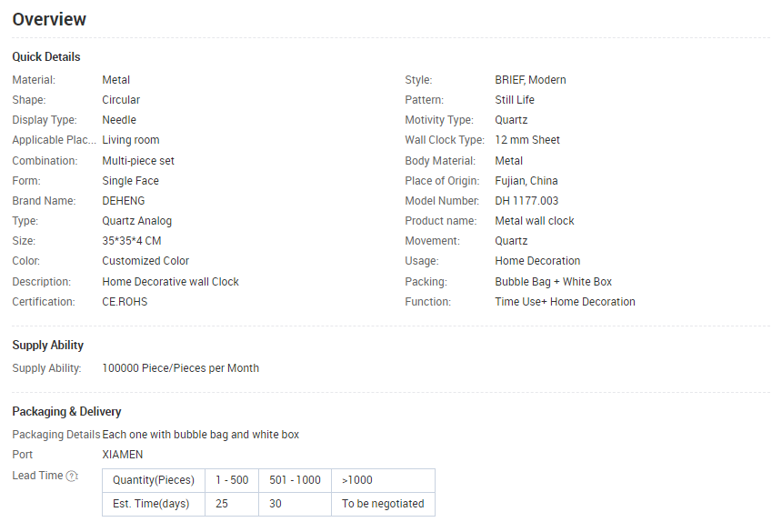The height and width of the screenshot is (532, 782).
Task: Click the 35*35*4 CM size value
Action: pos(132,241)
